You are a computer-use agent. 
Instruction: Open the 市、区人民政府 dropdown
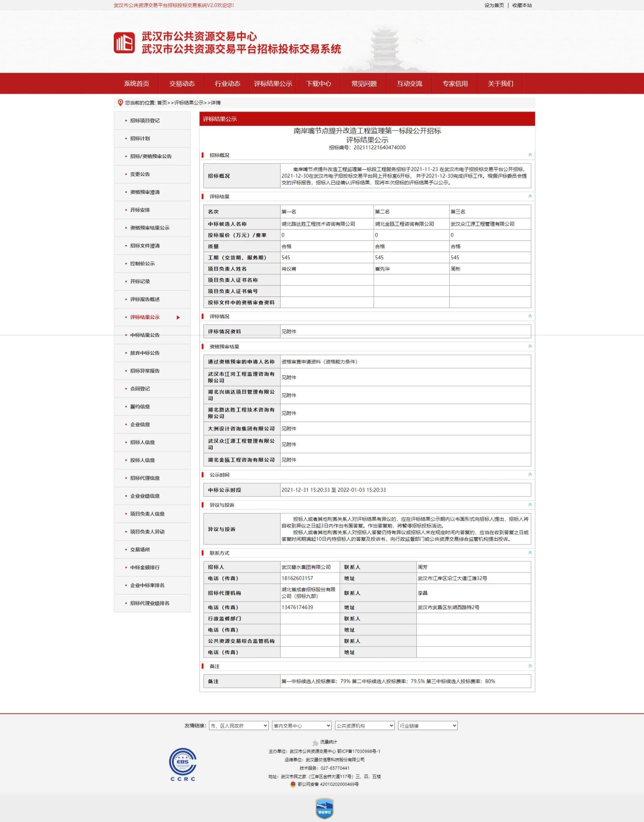(x=238, y=725)
